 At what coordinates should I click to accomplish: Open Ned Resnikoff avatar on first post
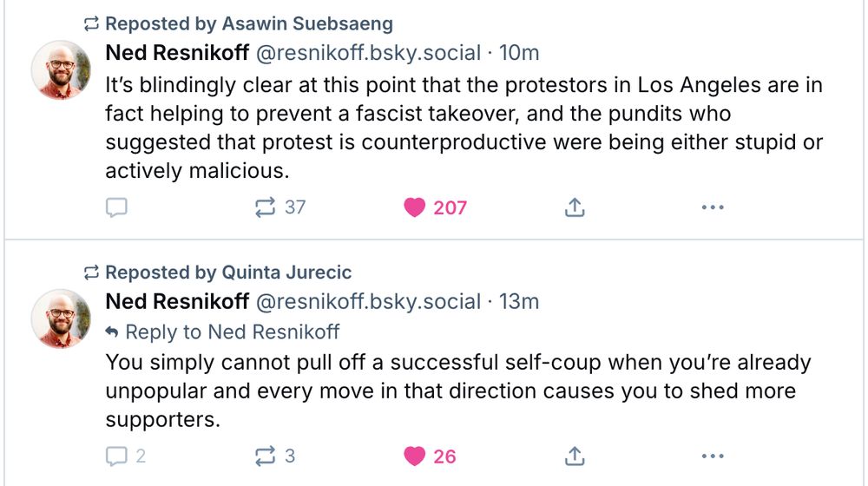tap(61, 69)
